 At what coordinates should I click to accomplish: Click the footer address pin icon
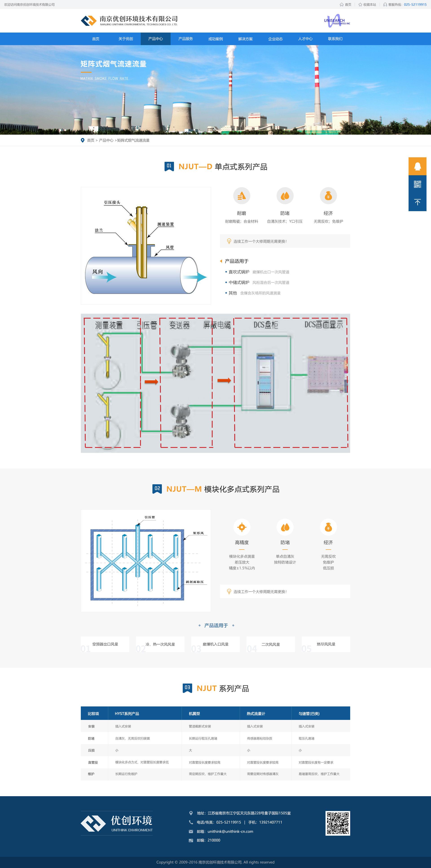pyautogui.click(x=191, y=813)
